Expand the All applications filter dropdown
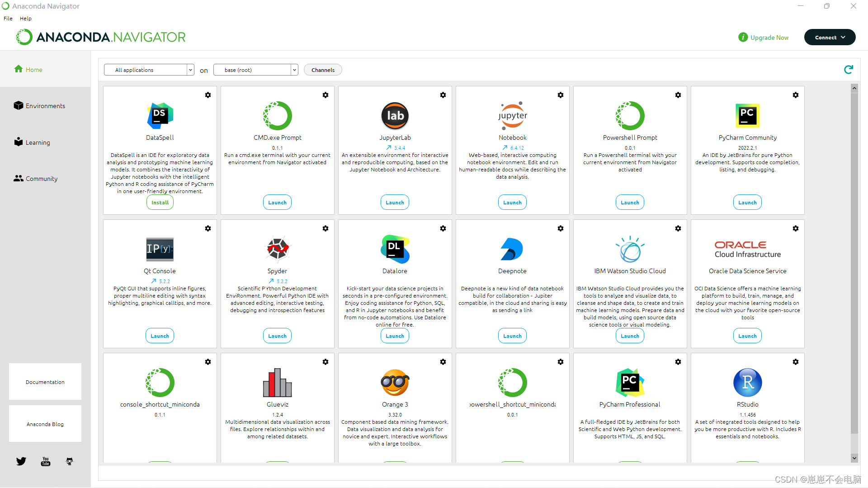The image size is (868, 488). pos(149,70)
